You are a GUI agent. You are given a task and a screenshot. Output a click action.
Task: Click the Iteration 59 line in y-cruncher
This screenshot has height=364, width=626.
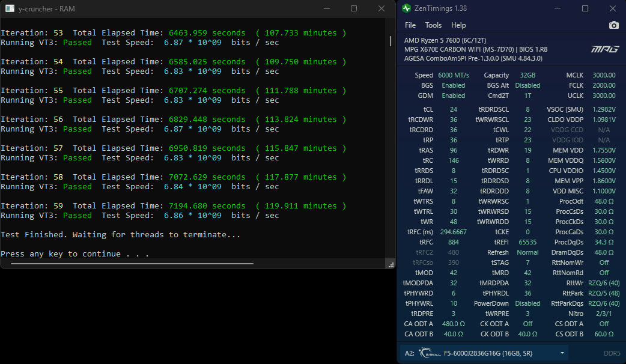173,205
